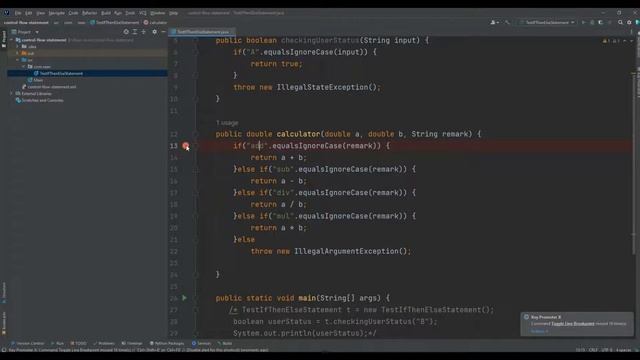Image resolution: width=640 pixels, height=360 pixels.
Task: Open the Run menu
Action: [118, 13]
